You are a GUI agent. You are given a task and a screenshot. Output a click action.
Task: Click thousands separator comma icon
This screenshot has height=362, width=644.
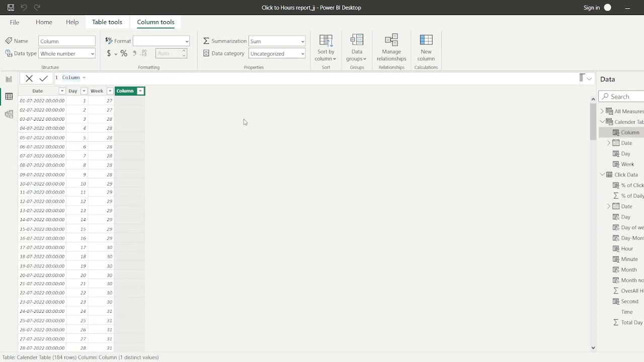tap(134, 53)
